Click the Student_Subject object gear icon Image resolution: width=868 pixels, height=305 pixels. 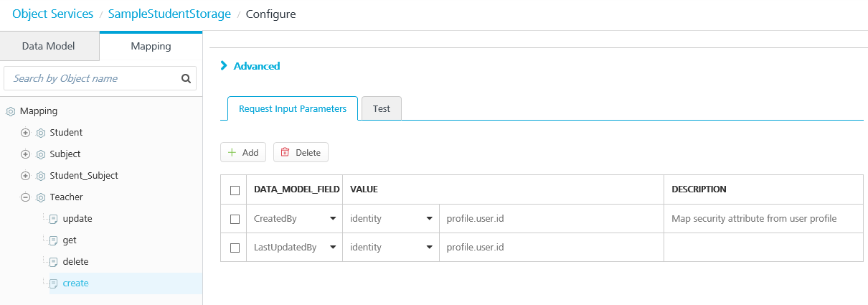click(41, 176)
